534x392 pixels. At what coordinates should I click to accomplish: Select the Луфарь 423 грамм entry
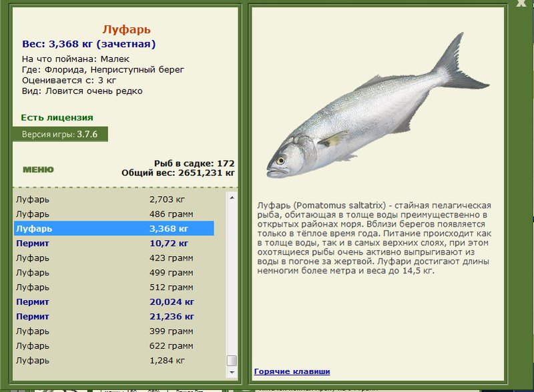(114, 258)
